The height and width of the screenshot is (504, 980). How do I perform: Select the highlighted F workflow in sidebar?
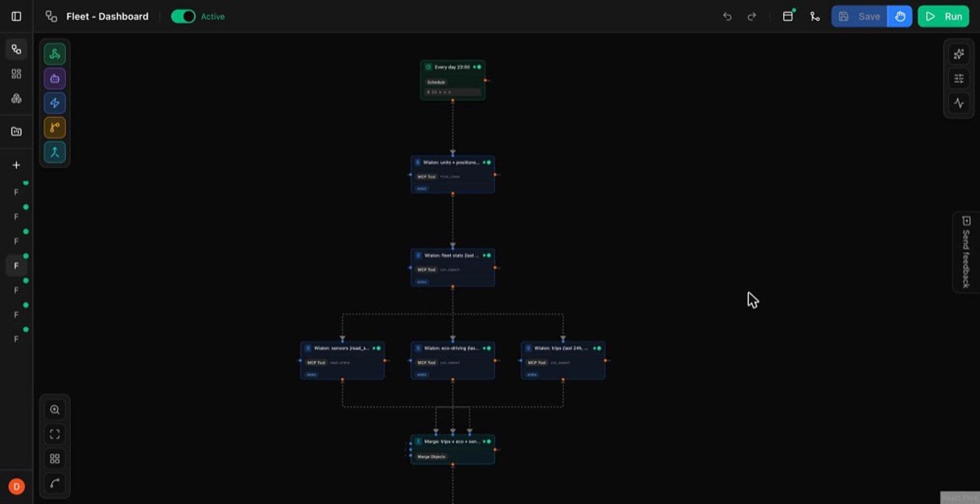pos(16,265)
